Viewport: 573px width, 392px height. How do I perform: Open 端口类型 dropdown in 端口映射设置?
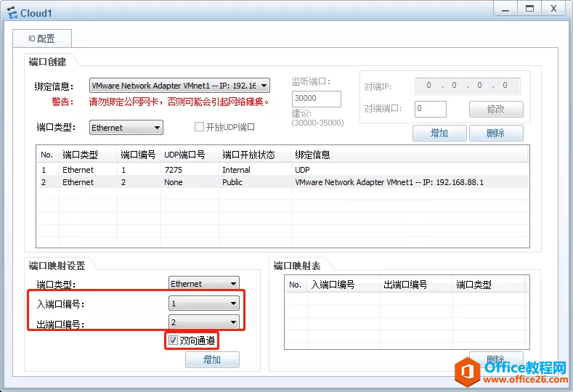point(204,284)
